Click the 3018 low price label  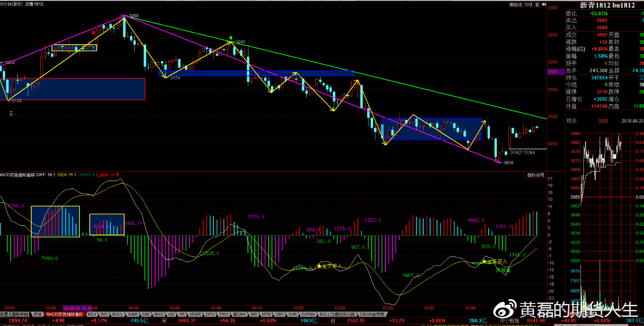(508, 163)
